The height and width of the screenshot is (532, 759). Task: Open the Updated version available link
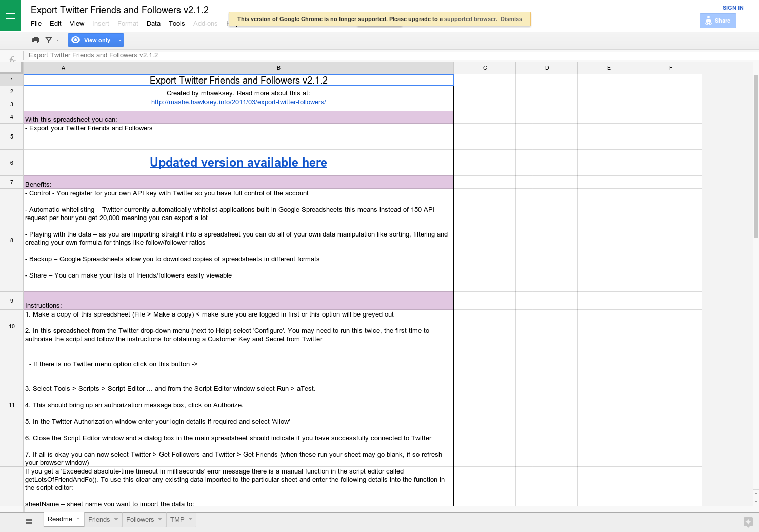(x=238, y=162)
